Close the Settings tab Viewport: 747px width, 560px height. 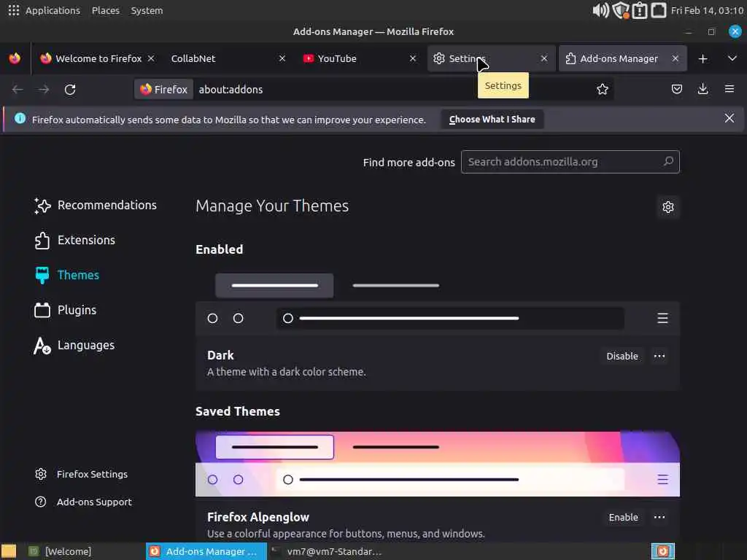[x=544, y=58]
